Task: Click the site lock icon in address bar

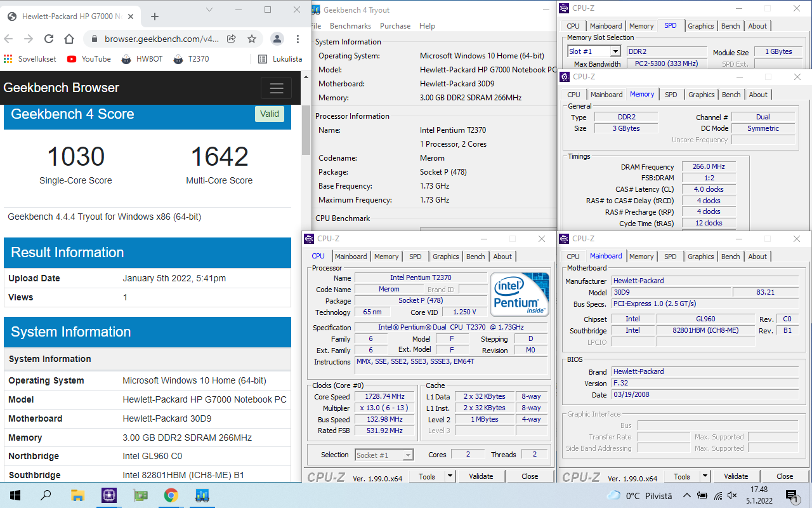Action: pos(95,39)
